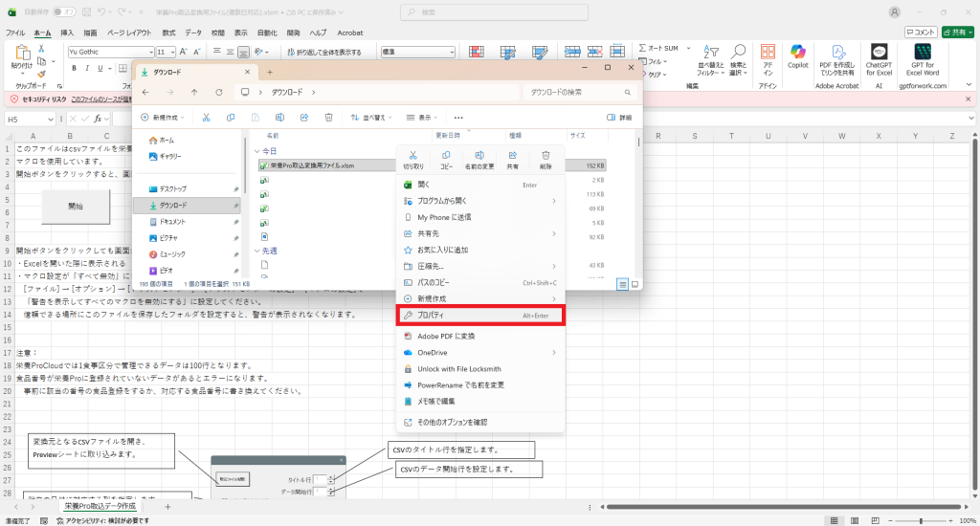Toggle the 詳細 details pane in Explorer

[619, 117]
